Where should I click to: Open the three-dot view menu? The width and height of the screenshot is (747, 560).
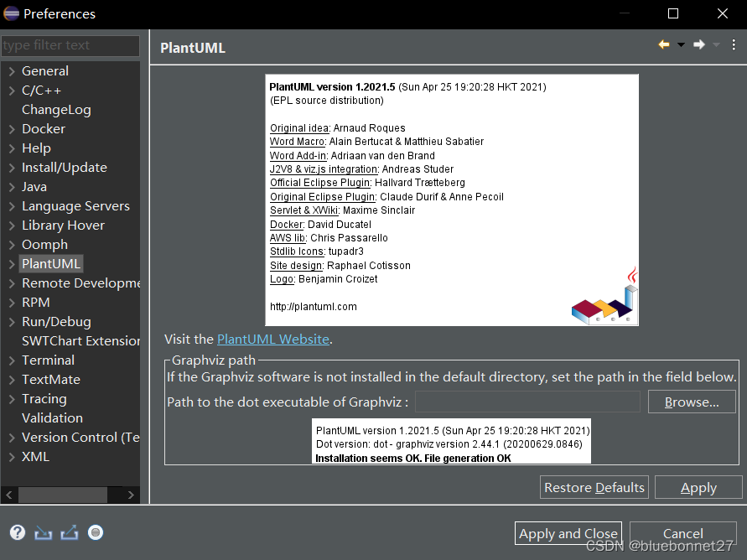click(734, 44)
